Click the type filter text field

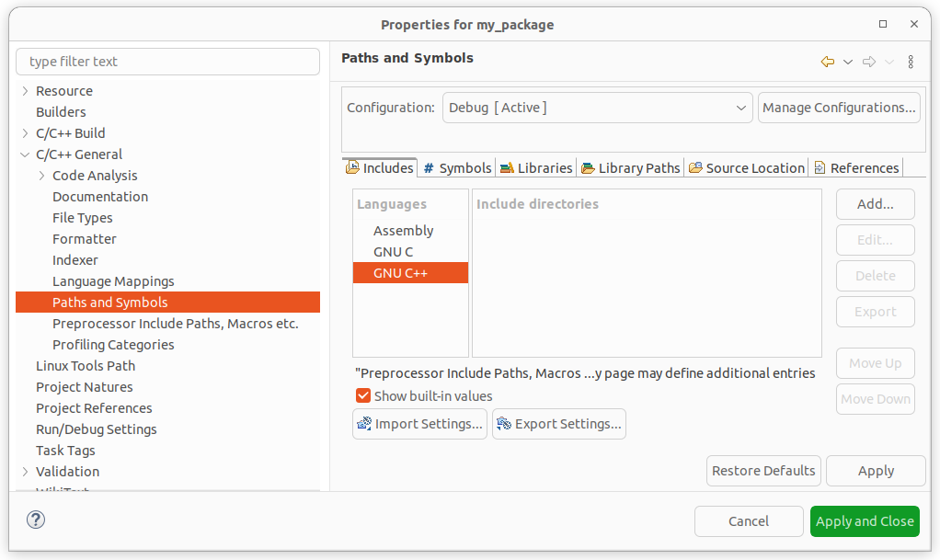click(168, 62)
